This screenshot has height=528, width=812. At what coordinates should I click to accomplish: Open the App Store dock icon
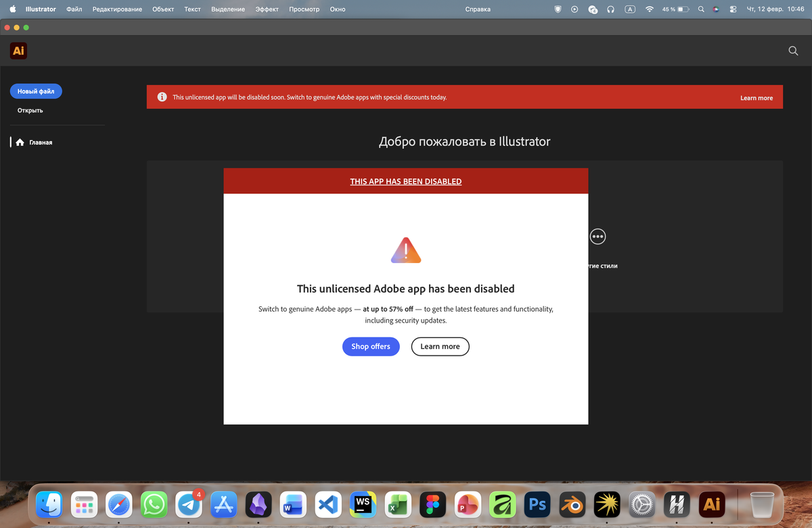pyautogui.click(x=224, y=504)
